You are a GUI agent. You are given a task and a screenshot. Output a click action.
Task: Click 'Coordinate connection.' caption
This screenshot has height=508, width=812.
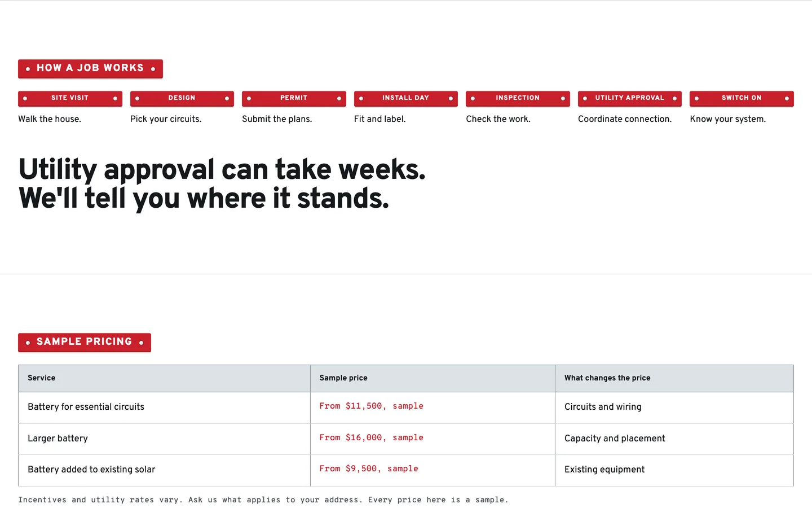(x=625, y=119)
